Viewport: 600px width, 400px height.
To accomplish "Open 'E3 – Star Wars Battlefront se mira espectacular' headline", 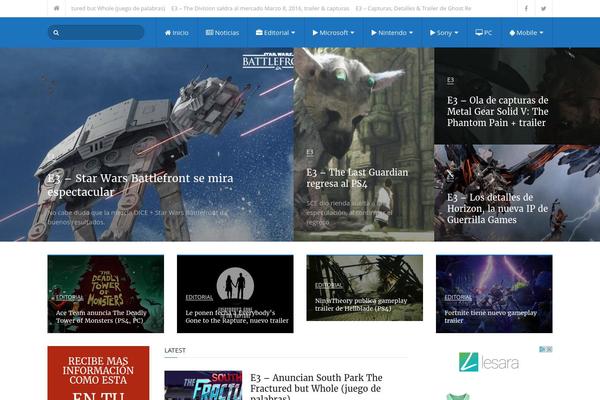I will (x=140, y=185).
